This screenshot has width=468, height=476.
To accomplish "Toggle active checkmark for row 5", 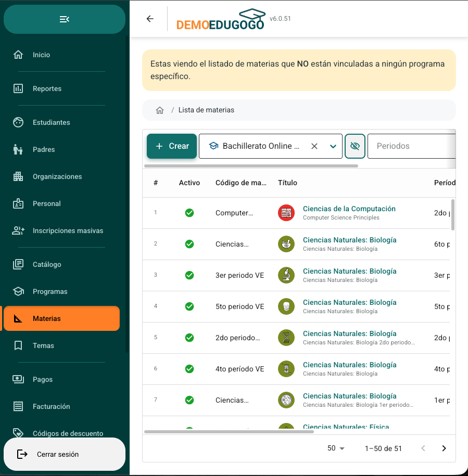I will pos(189,338).
